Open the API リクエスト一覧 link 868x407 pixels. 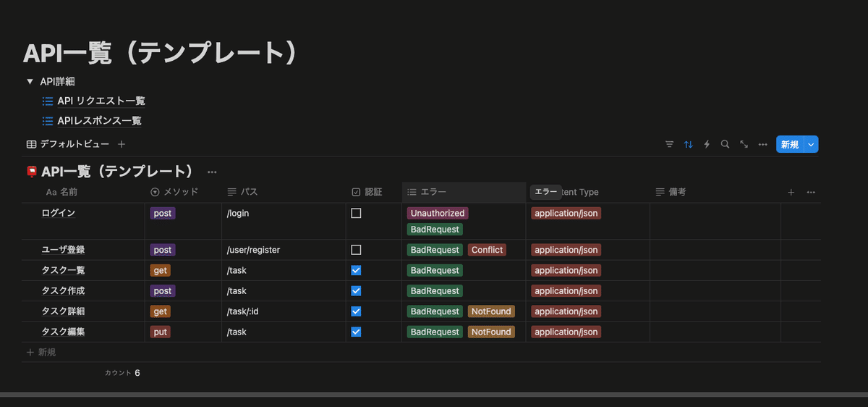101,101
